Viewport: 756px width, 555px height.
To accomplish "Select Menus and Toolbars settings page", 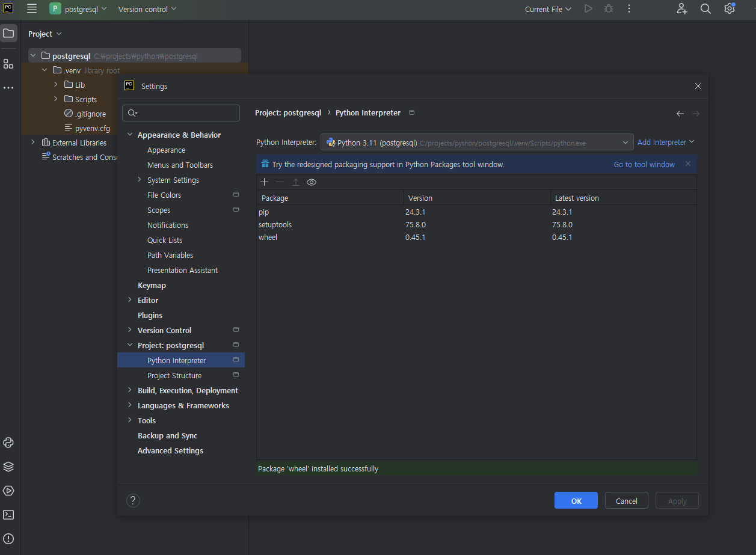I will [180, 165].
